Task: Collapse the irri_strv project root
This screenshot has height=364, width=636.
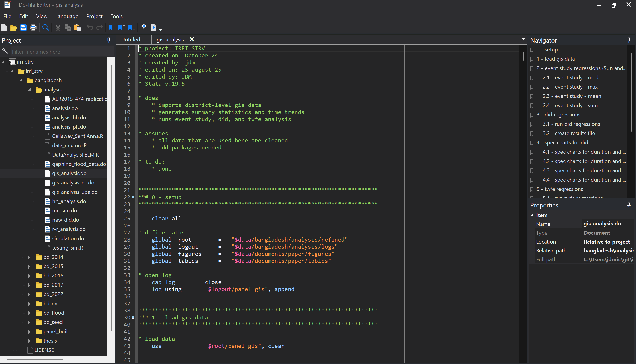Action: coord(3,62)
